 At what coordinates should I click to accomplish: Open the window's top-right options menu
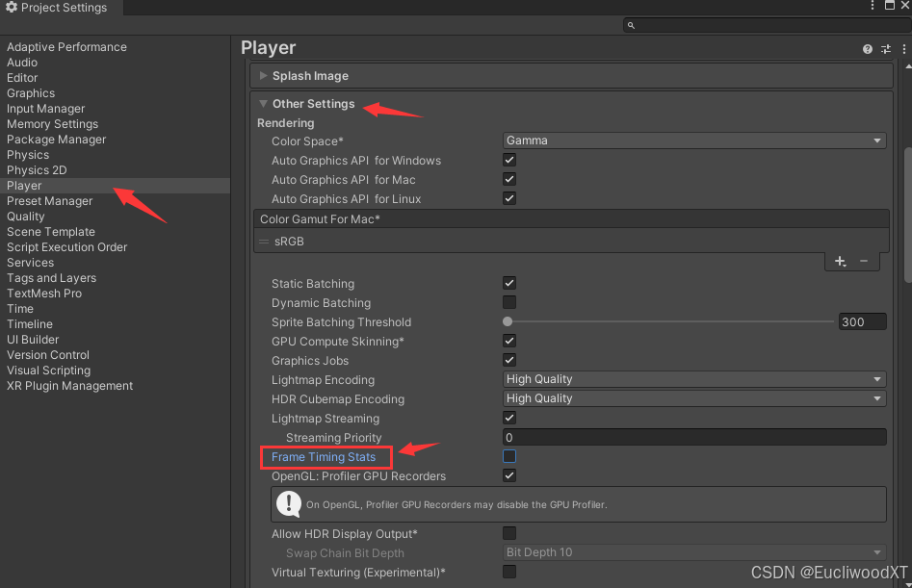(872, 5)
